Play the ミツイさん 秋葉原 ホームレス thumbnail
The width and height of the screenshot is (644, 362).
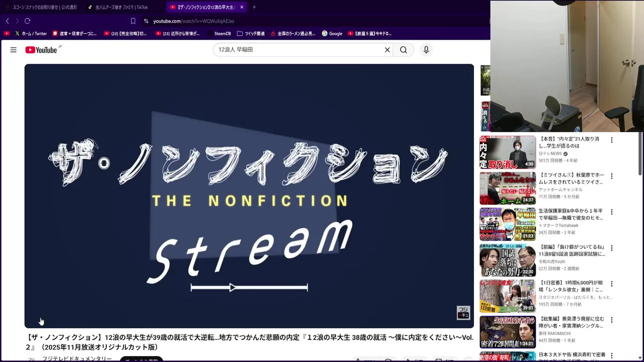pyautogui.click(x=508, y=188)
